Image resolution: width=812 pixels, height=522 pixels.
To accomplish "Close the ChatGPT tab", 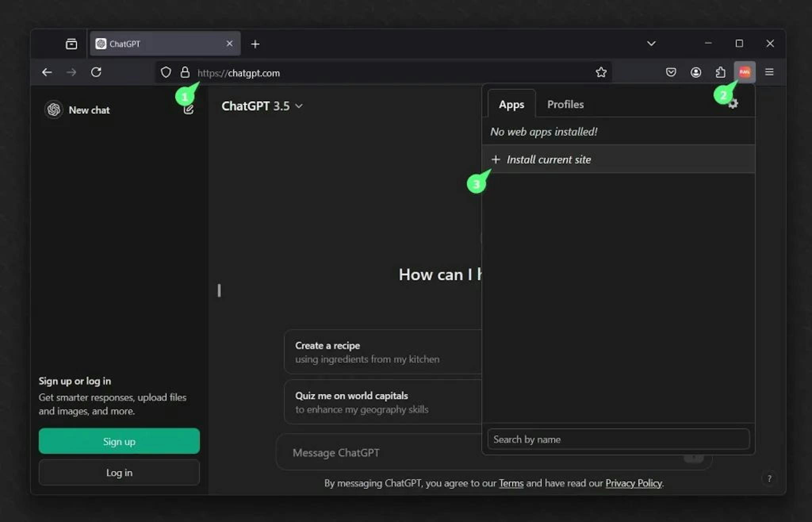I will click(x=229, y=44).
